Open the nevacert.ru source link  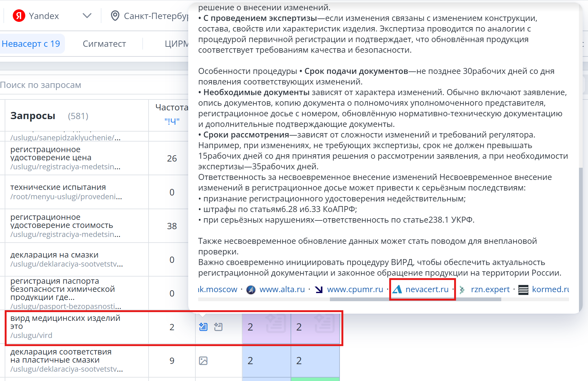tap(427, 289)
